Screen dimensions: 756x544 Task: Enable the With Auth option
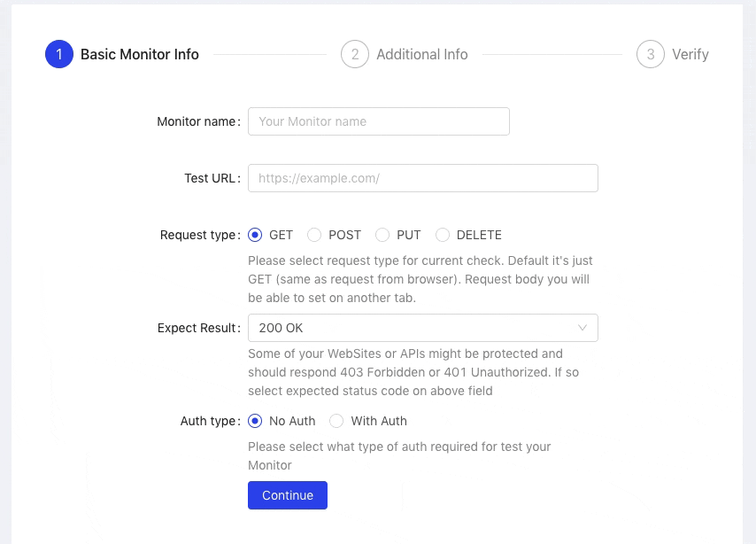click(x=336, y=421)
